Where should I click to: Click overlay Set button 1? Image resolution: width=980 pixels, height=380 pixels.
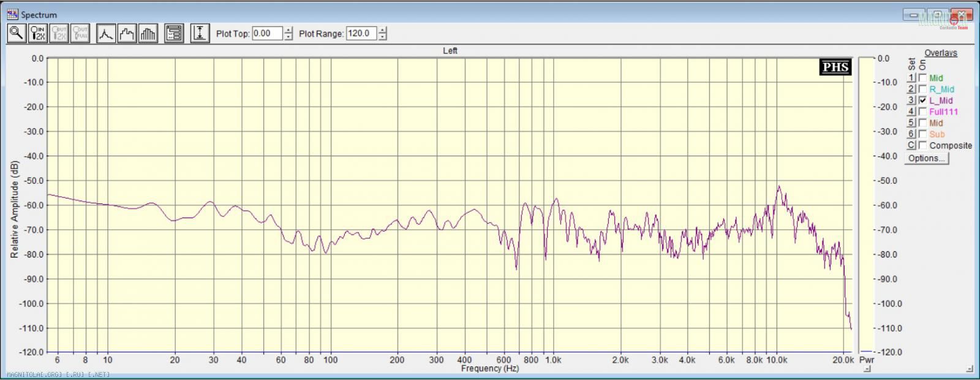(x=911, y=78)
